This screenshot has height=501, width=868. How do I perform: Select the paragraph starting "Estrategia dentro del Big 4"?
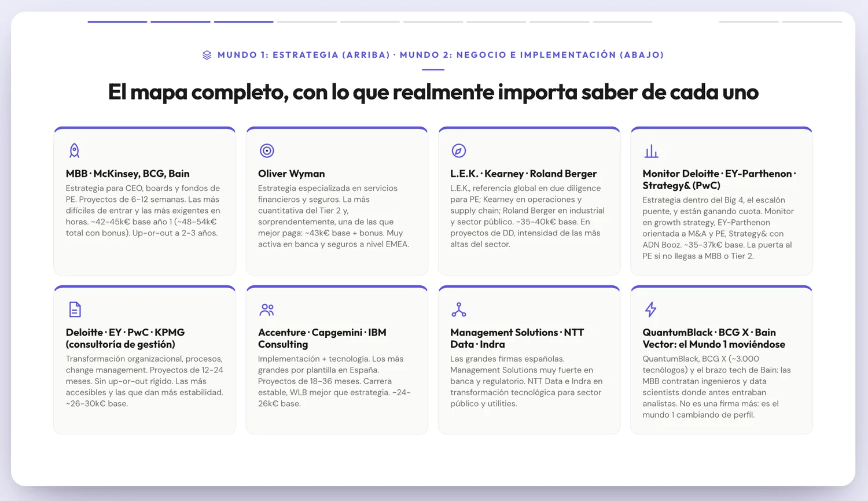718,228
